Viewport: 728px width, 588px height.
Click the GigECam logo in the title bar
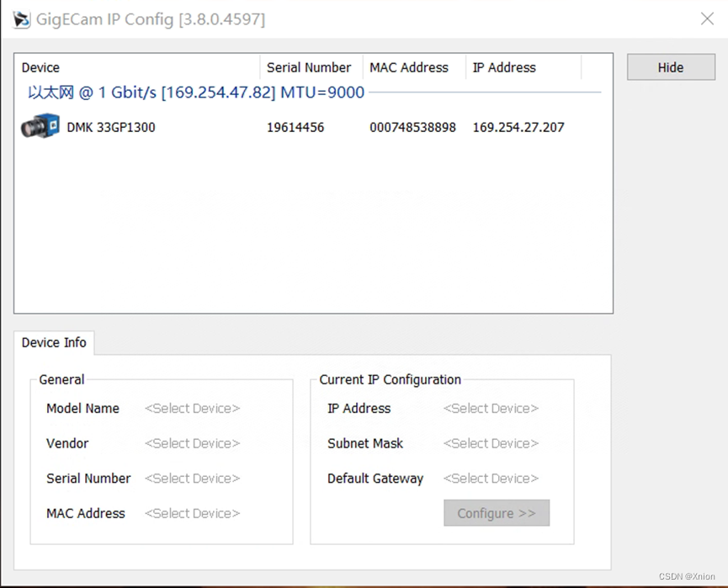tap(20, 19)
